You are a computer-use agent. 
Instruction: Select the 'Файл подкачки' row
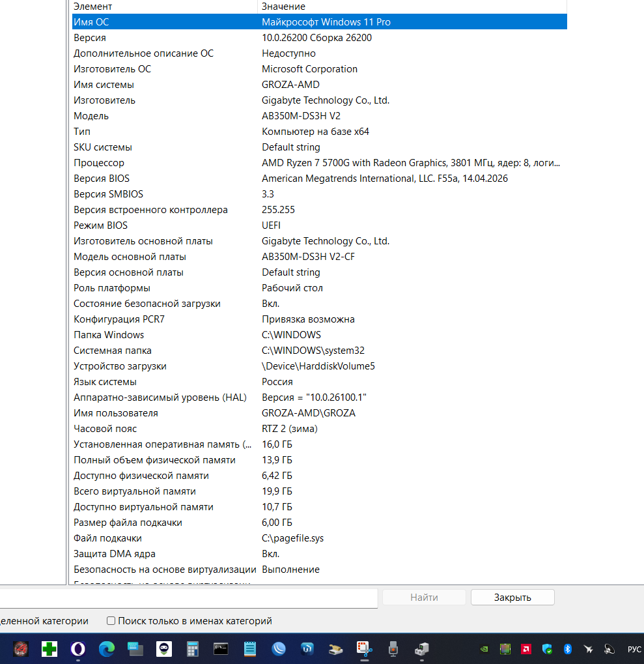point(320,539)
